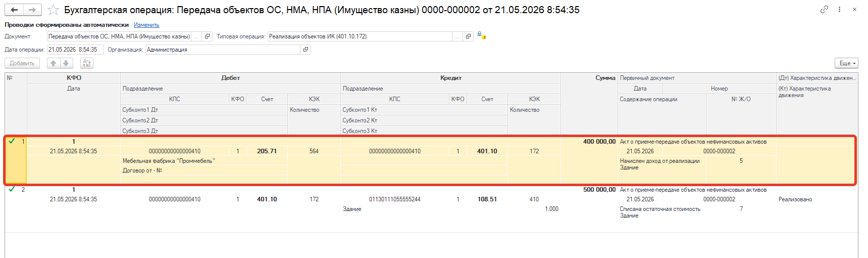Copy the link to this form with the link icon
The width and height of the screenshot is (868, 258).
[x=824, y=9]
